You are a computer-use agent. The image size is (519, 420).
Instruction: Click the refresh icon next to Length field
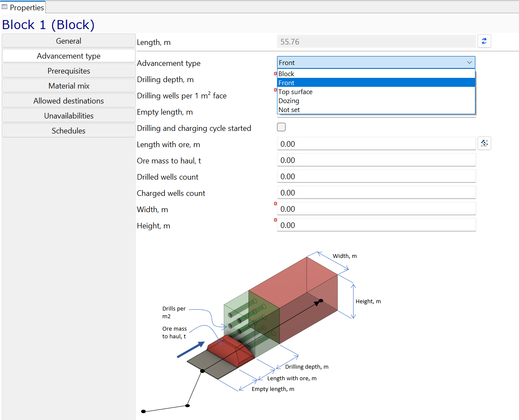point(484,41)
